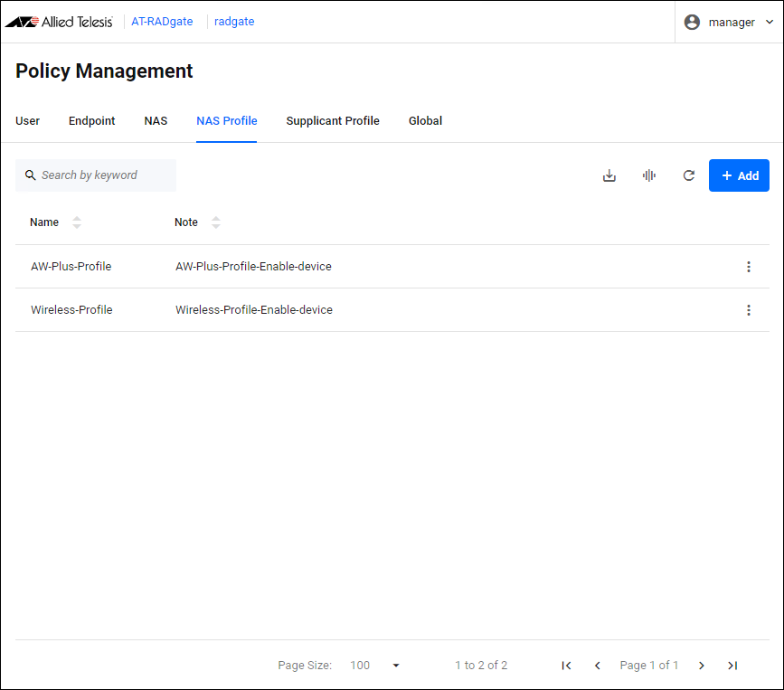Click the Add button
Image resolution: width=784 pixels, height=690 pixels.
739,175
